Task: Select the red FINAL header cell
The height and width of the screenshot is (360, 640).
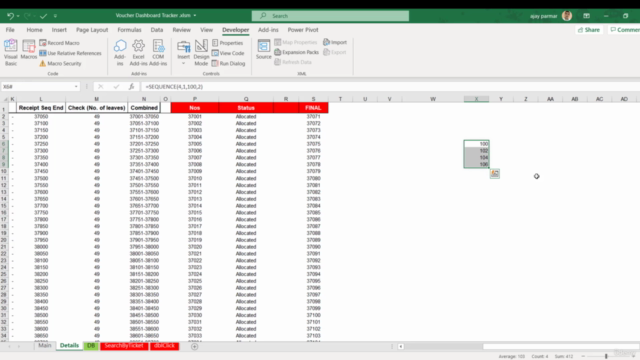Action: 313,108
